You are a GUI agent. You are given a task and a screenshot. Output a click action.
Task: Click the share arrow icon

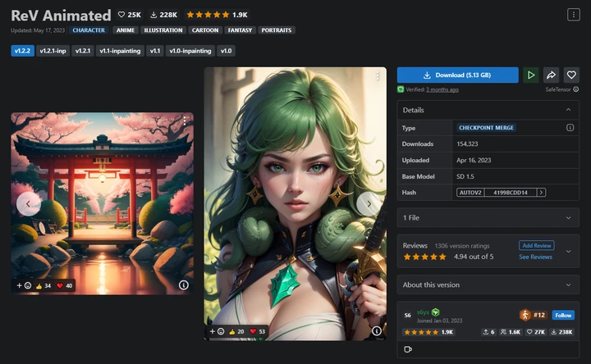[551, 75]
